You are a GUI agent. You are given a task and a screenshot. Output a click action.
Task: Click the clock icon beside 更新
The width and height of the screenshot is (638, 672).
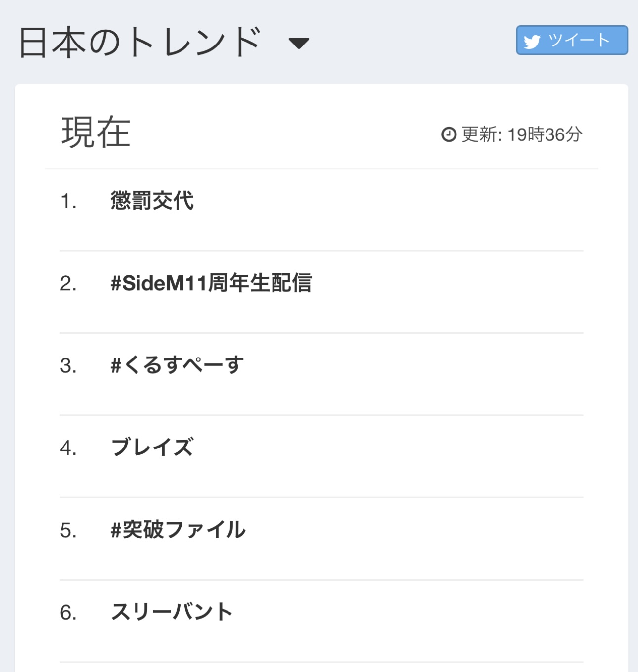click(449, 134)
